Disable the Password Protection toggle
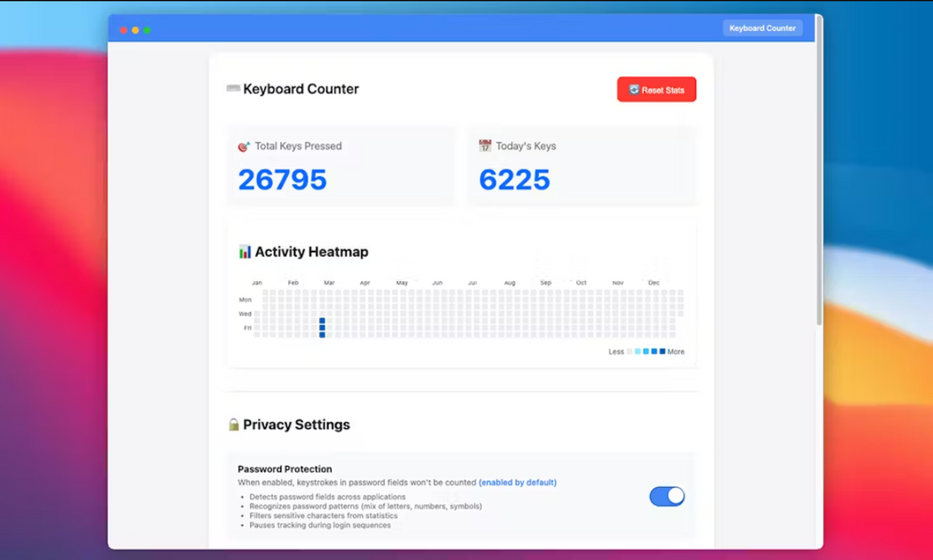Viewport: 933px width, 560px height. click(x=667, y=496)
